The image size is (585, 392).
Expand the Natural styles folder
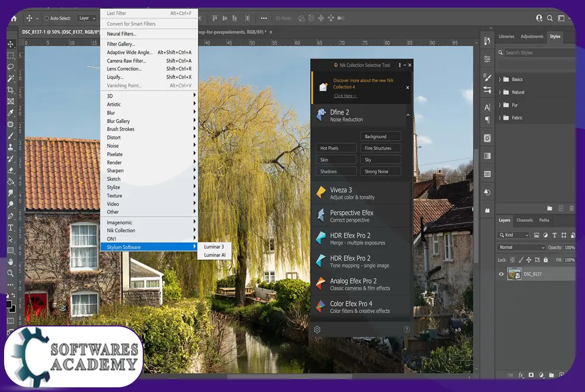tap(500, 92)
